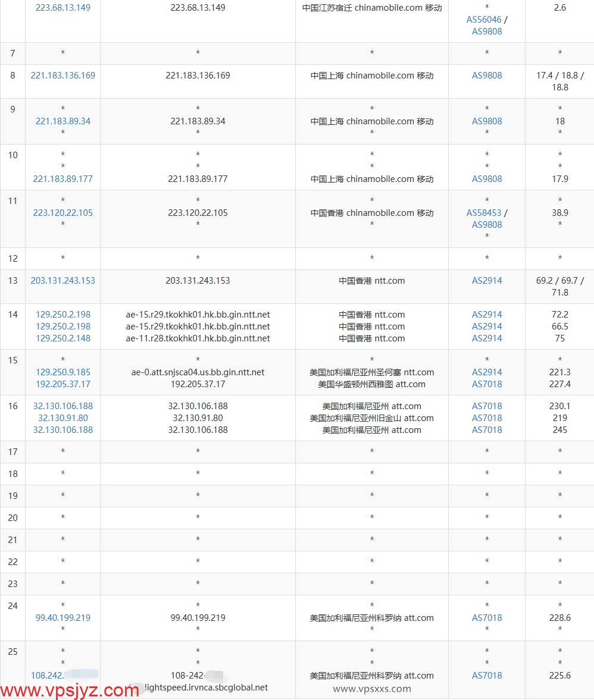
Task: Select the ae-11.r28.tkokhk01.hk.bb.gin.ntt.net hostname text
Action: tap(198, 338)
